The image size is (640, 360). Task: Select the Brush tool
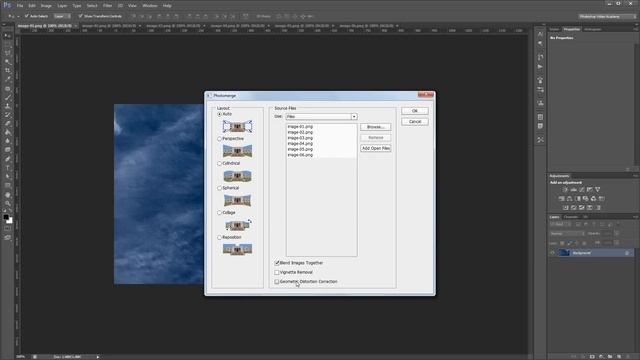(7, 97)
